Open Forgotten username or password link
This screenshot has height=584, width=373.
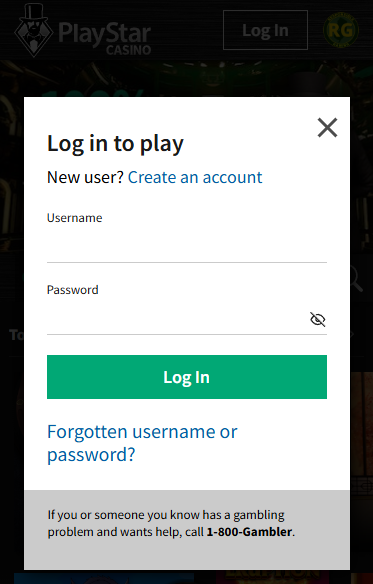click(x=142, y=443)
